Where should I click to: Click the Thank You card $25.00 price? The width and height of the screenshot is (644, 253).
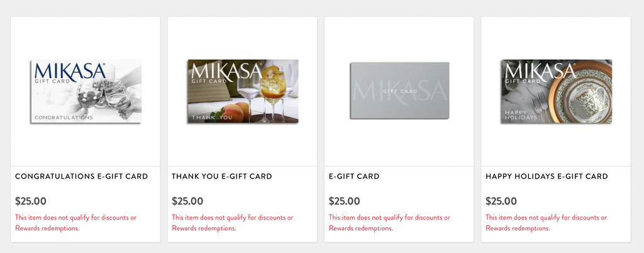pyautogui.click(x=187, y=201)
